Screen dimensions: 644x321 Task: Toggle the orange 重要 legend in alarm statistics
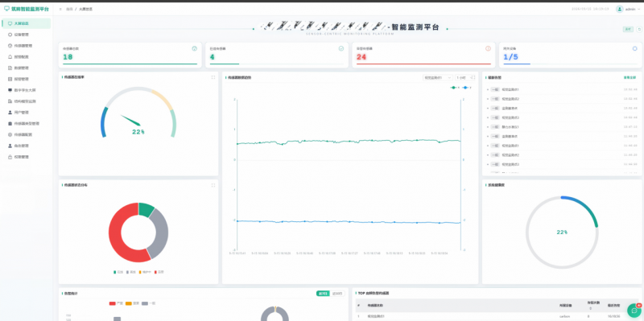[x=132, y=303]
